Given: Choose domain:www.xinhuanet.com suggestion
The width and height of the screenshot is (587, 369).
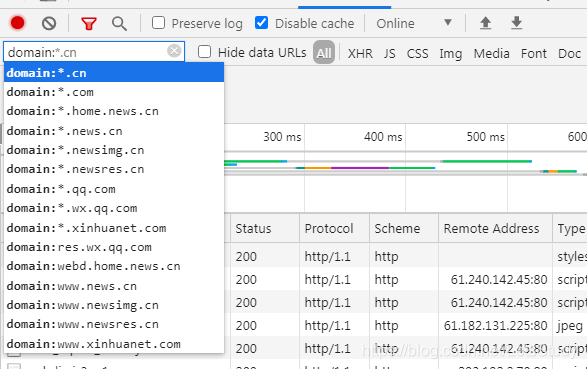Looking at the screenshot, I should [114, 344].
